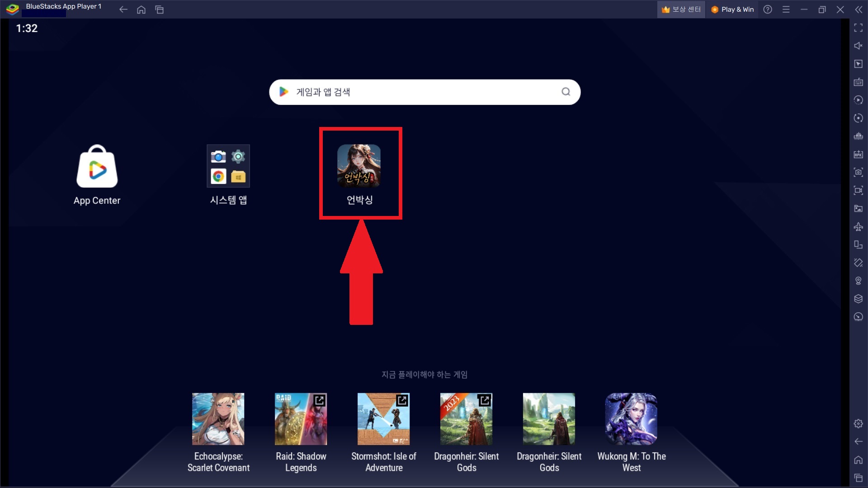Open the memory trim icon
Viewport: 868px width, 488px height.
(859, 136)
